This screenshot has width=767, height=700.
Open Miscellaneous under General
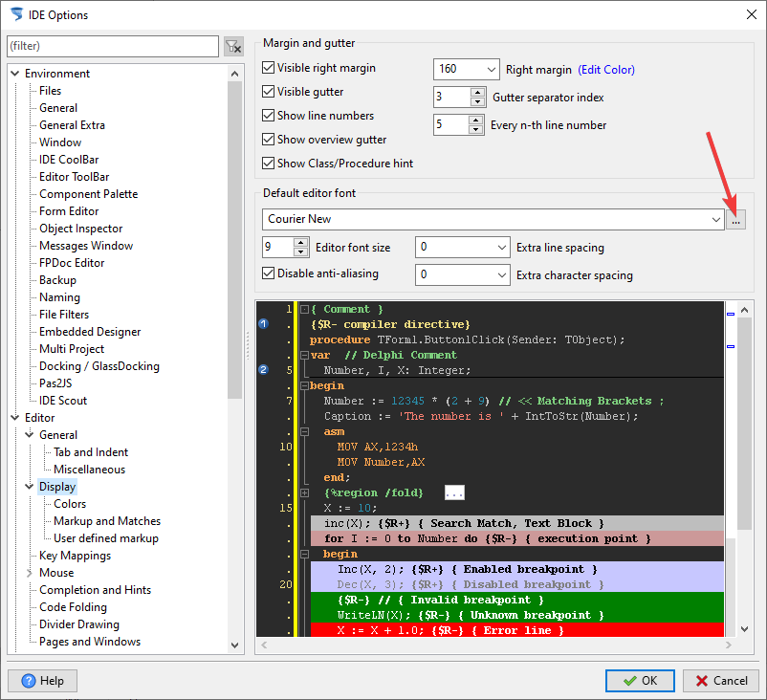point(90,470)
